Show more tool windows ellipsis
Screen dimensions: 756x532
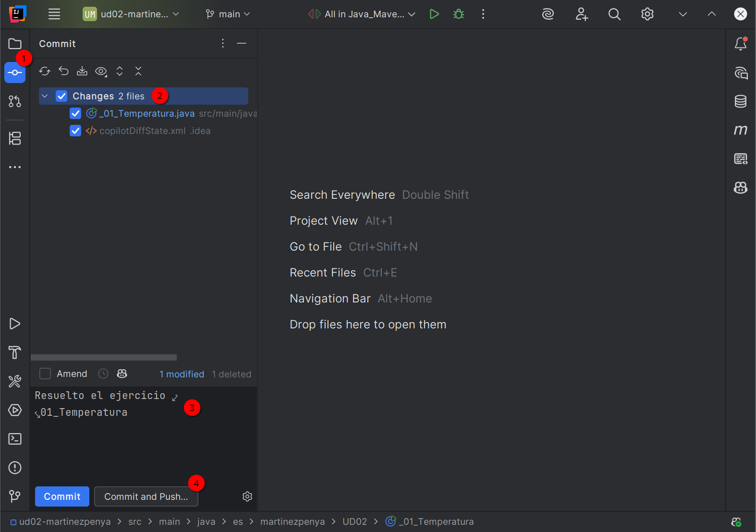pyautogui.click(x=15, y=167)
